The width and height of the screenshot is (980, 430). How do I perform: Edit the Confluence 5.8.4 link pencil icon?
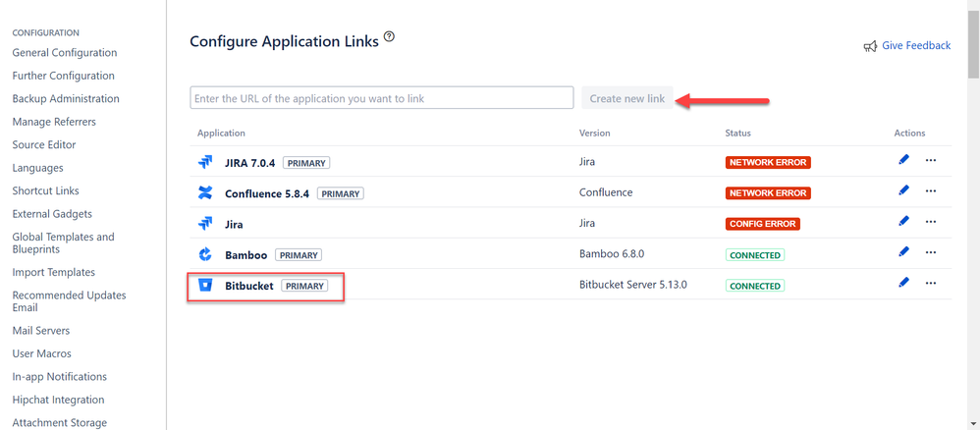[x=903, y=189]
